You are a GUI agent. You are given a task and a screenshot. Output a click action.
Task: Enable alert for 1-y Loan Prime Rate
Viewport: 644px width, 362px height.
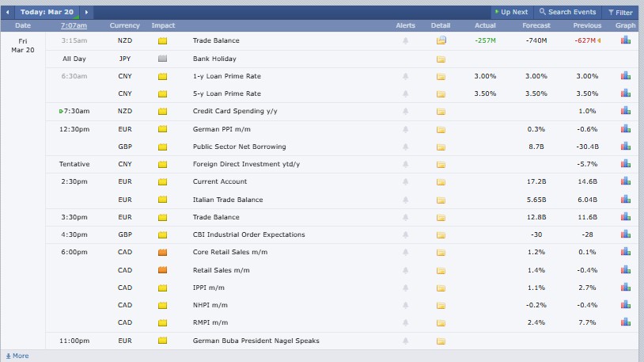[406, 76]
